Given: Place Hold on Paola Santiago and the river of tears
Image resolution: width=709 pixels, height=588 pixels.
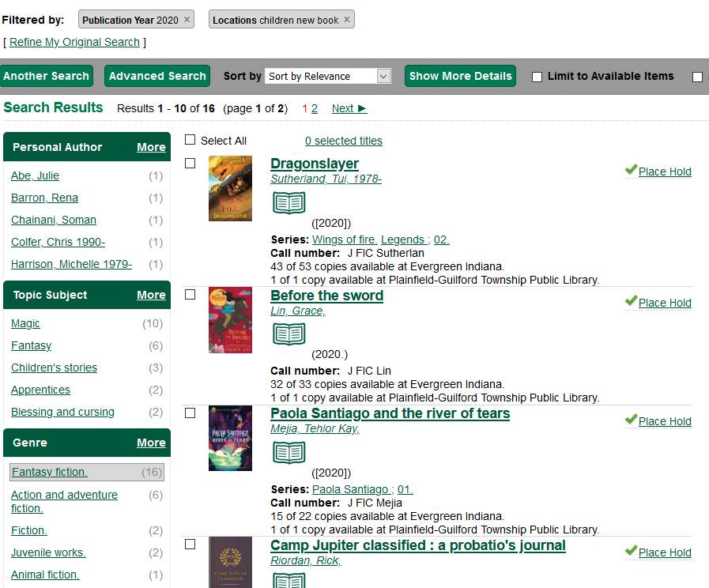Looking at the screenshot, I should pos(665,420).
